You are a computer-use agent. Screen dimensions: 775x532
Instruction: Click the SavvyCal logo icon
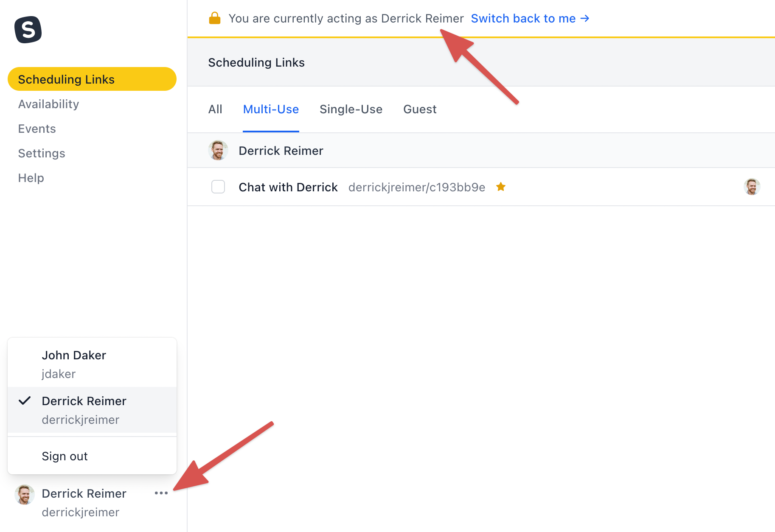[28, 30]
